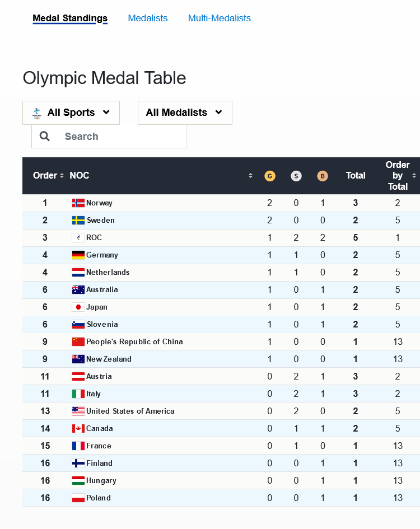Click the ROC flag icon
Viewport: 420px width, 529px height.
coord(78,238)
